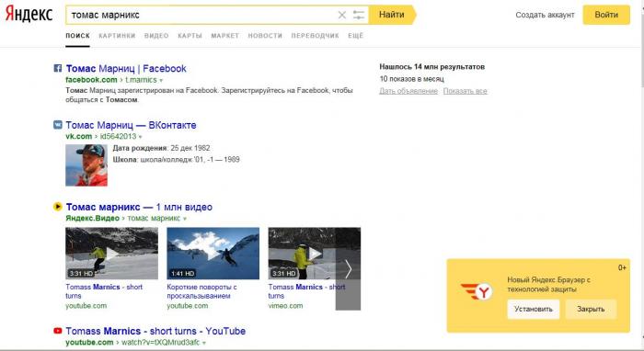Expand the vk.com result dropdown arrow
The width and height of the screenshot is (644, 351).
140,137
